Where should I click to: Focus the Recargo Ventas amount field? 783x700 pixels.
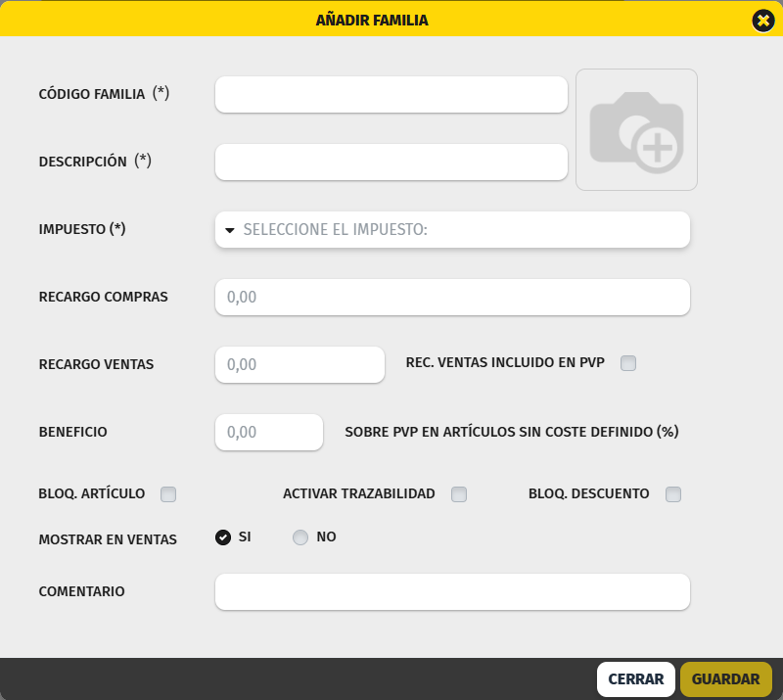pyautogui.click(x=299, y=364)
